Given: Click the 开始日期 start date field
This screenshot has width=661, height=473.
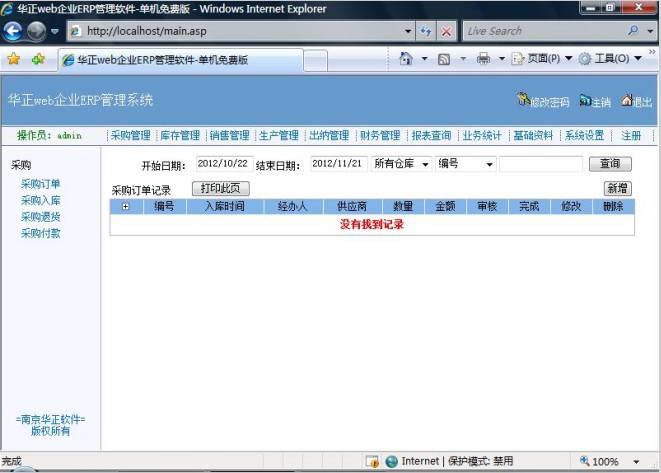Looking at the screenshot, I should pyautogui.click(x=222, y=164).
